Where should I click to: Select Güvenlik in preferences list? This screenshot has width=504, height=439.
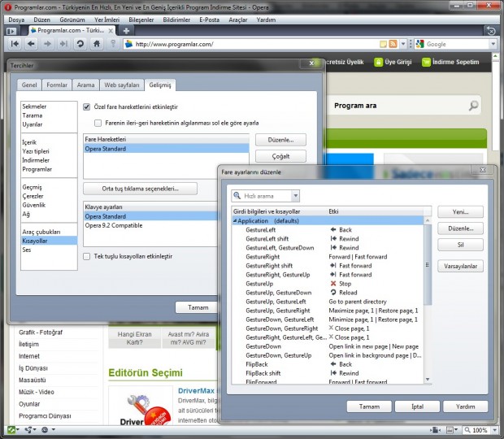(x=34, y=205)
